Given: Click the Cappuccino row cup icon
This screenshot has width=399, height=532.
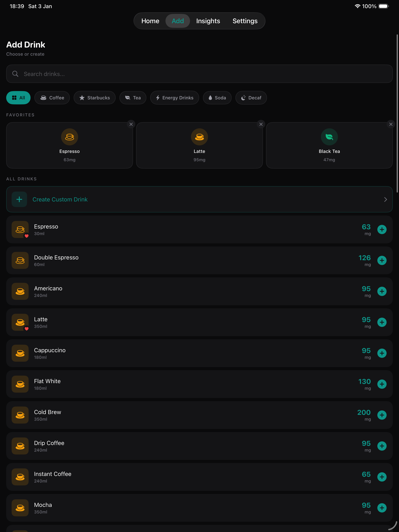Looking at the screenshot, I should (20, 353).
